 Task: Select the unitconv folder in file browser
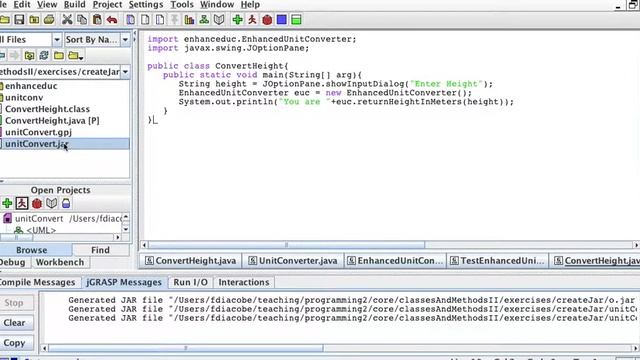pyautogui.click(x=24, y=98)
